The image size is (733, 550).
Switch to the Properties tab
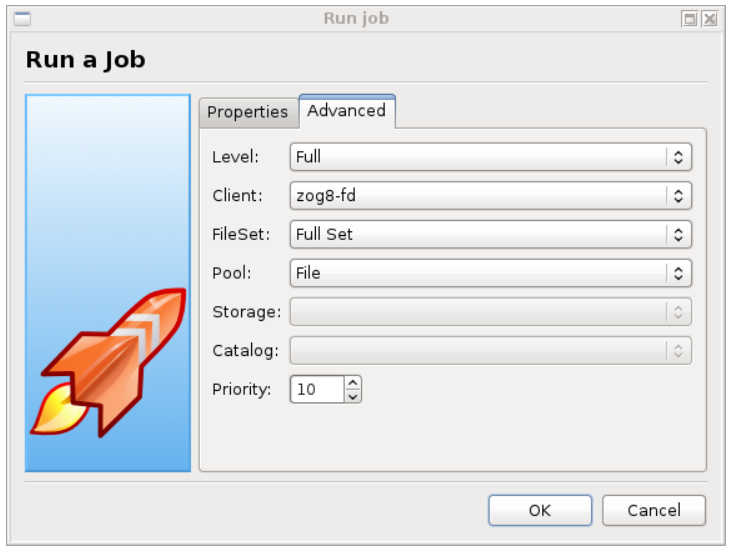pyautogui.click(x=247, y=112)
